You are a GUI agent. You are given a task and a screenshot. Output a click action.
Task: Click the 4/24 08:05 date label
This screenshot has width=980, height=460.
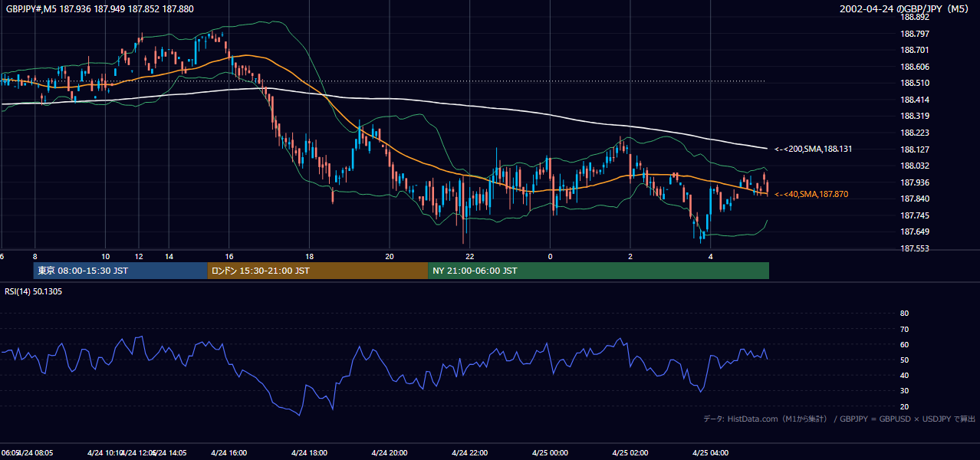pyautogui.click(x=37, y=453)
